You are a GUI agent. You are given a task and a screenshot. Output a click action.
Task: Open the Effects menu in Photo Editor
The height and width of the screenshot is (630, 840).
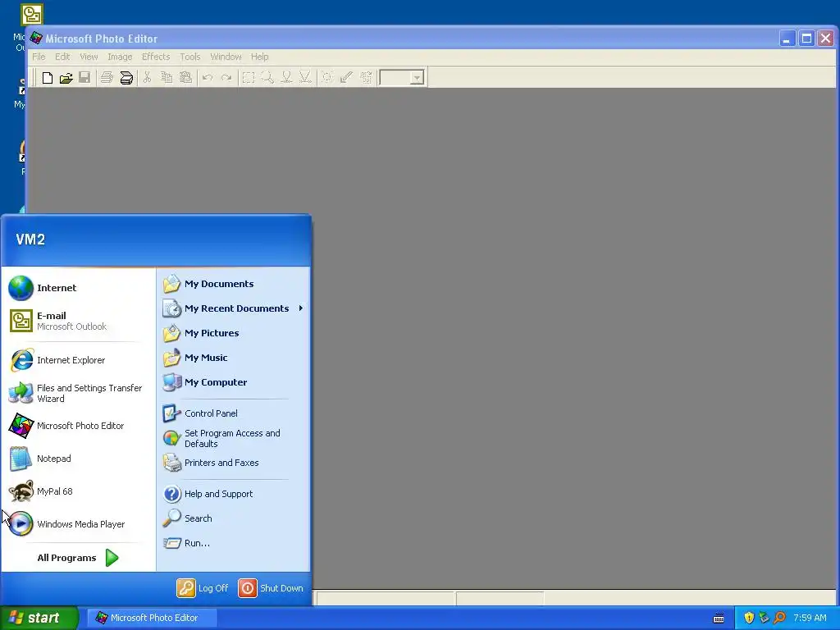coord(156,57)
